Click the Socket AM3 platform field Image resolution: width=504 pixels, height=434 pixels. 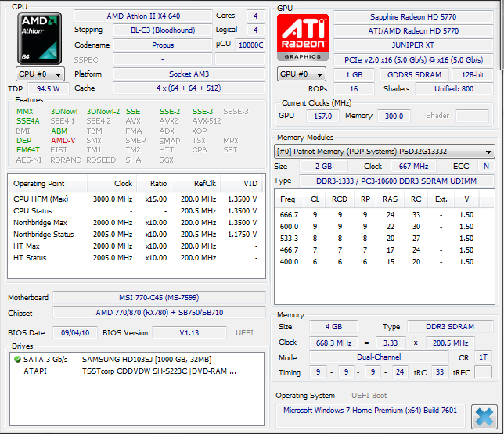tap(189, 74)
